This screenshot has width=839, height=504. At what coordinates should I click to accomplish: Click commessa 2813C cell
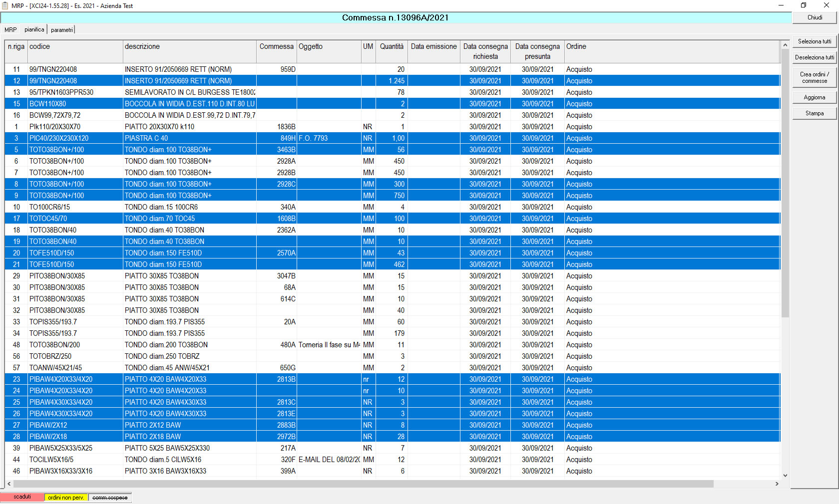coord(277,402)
